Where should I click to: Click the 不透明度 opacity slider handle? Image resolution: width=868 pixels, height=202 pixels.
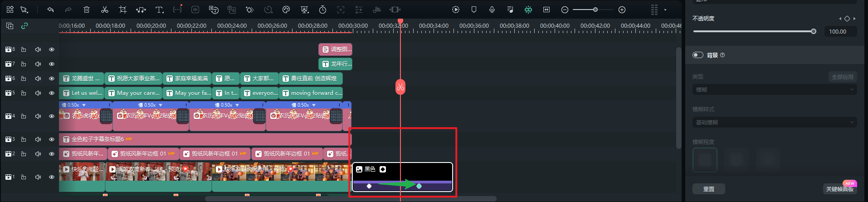pyautogui.click(x=814, y=31)
